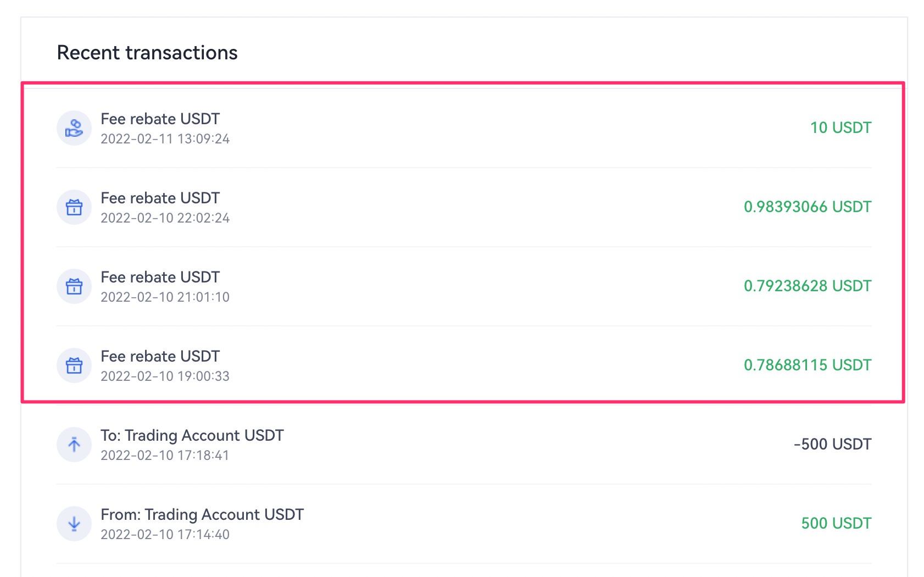The image size is (924, 577).
Task: Click the green 500 USDT amount
Action: click(x=836, y=524)
